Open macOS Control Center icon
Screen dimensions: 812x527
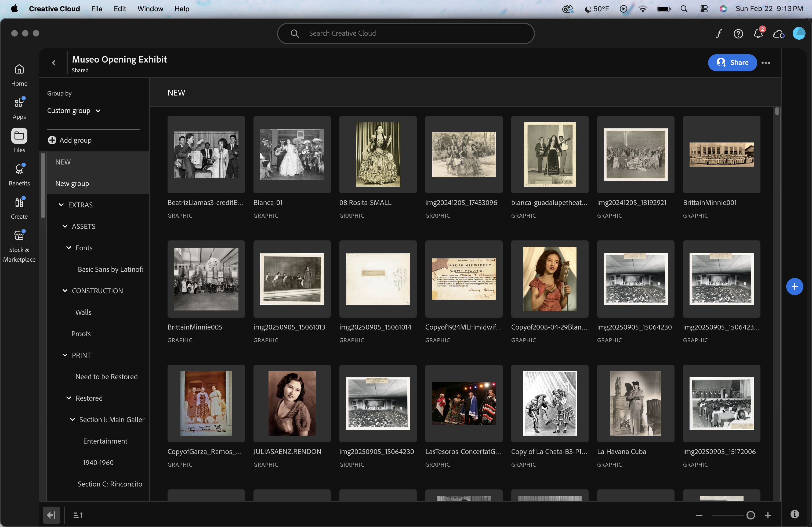click(704, 9)
